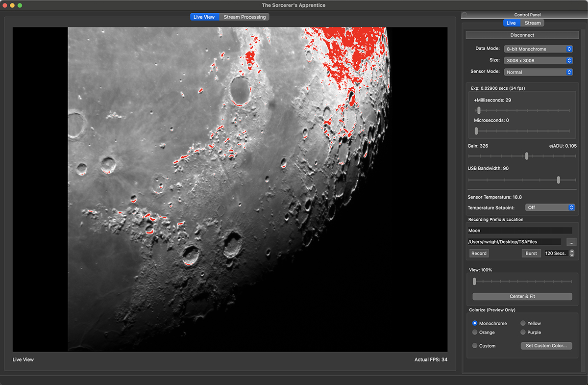Choose the Purple colorize option

coord(523,333)
